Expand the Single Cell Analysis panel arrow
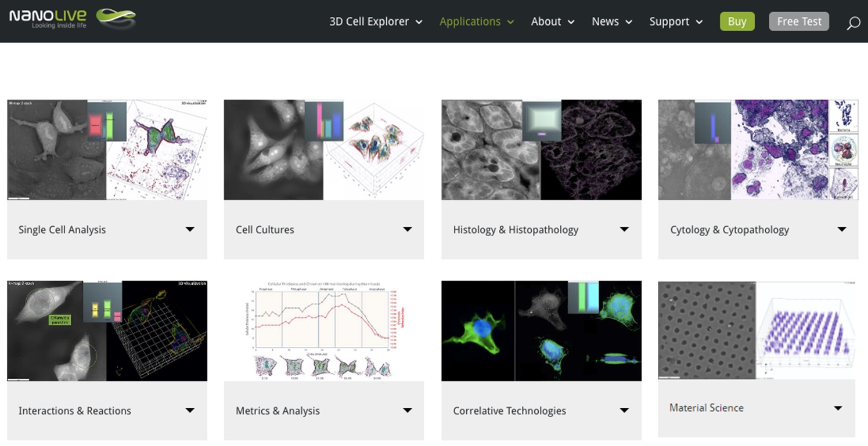The width and height of the screenshot is (868, 446). pos(190,229)
